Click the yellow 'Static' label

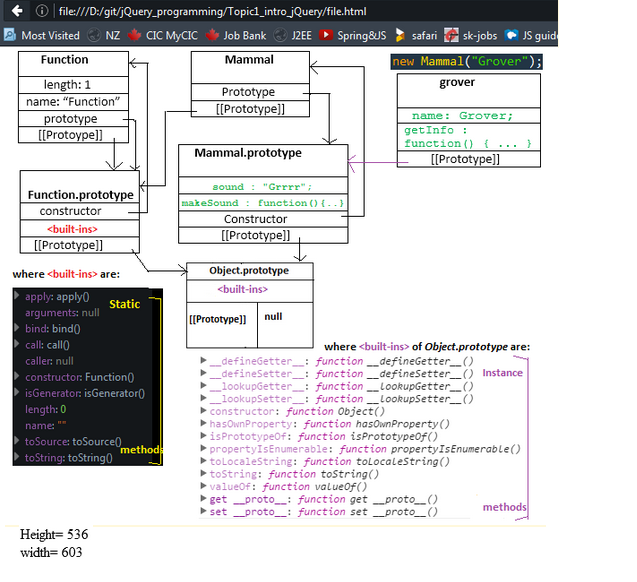pos(124,304)
